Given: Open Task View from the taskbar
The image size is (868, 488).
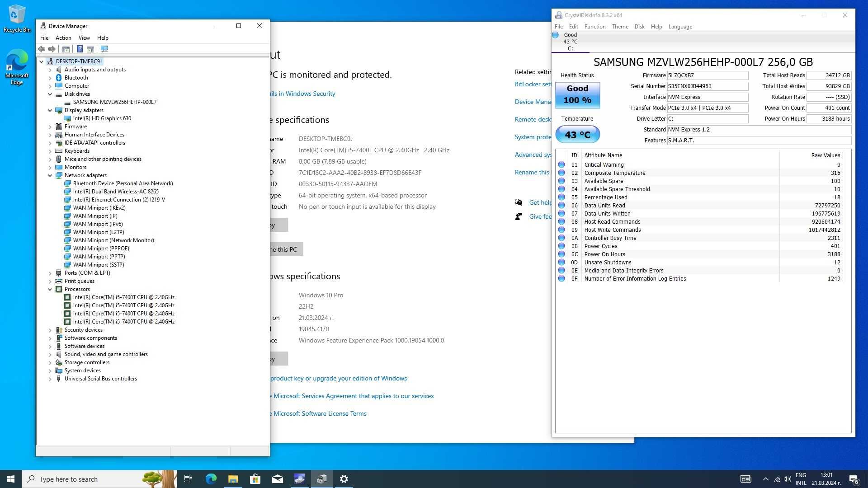Looking at the screenshot, I should pos(188,479).
